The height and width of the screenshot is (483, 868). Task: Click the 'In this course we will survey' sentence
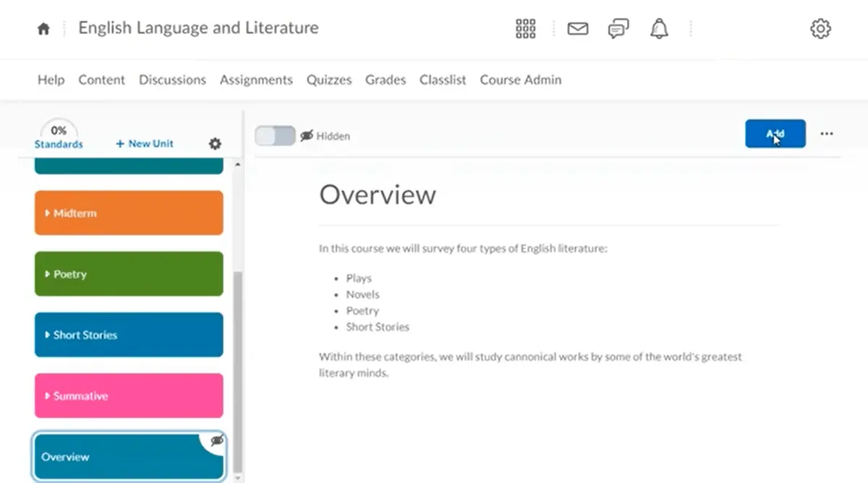(x=463, y=249)
